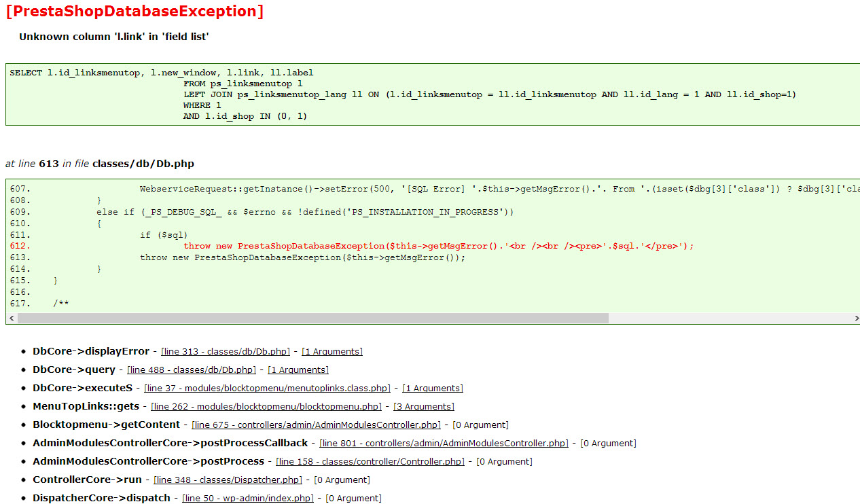The height and width of the screenshot is (504, 860).
Task: Click code line 611 'if ($sql)'
Action: [164, 235]
